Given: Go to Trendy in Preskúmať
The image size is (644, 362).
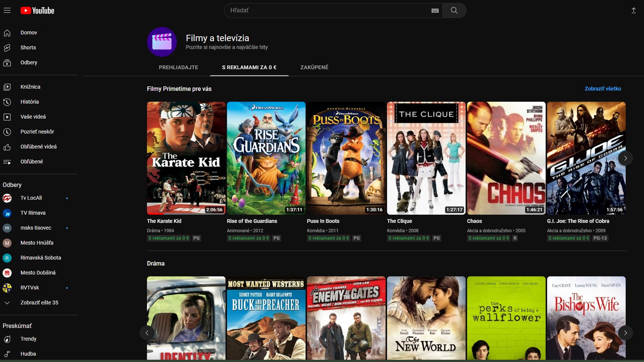Looking at the screenshot, I should pos(28,339).
